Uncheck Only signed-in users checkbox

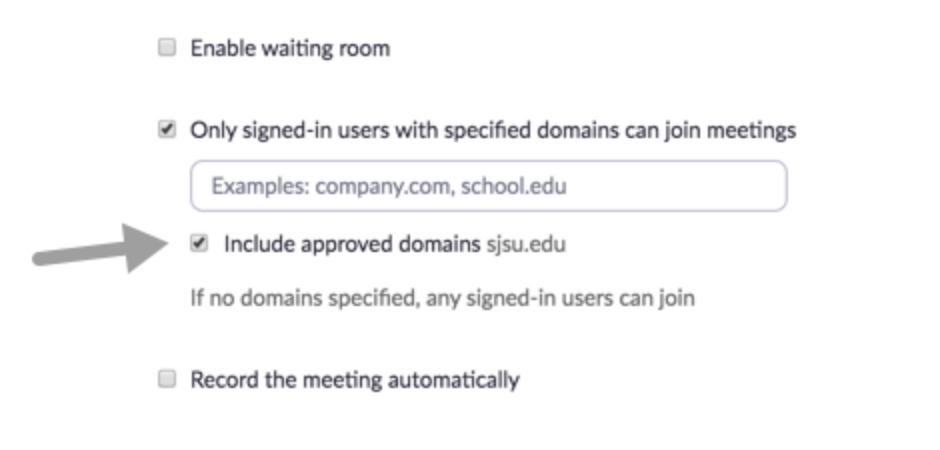pyautogui.click(x=167, y=130)
